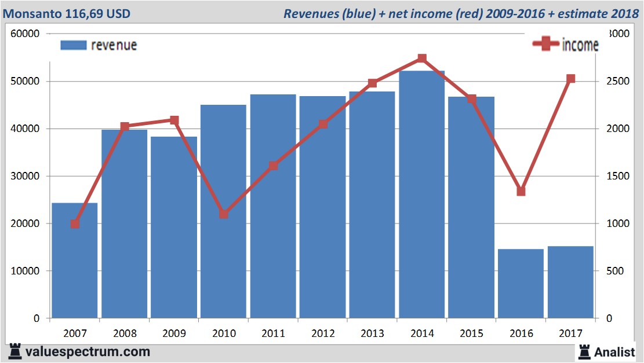The width and height of the screenshot is (644, 363).
Task: Click the 60000 left axis label
Action: [25, 34]
